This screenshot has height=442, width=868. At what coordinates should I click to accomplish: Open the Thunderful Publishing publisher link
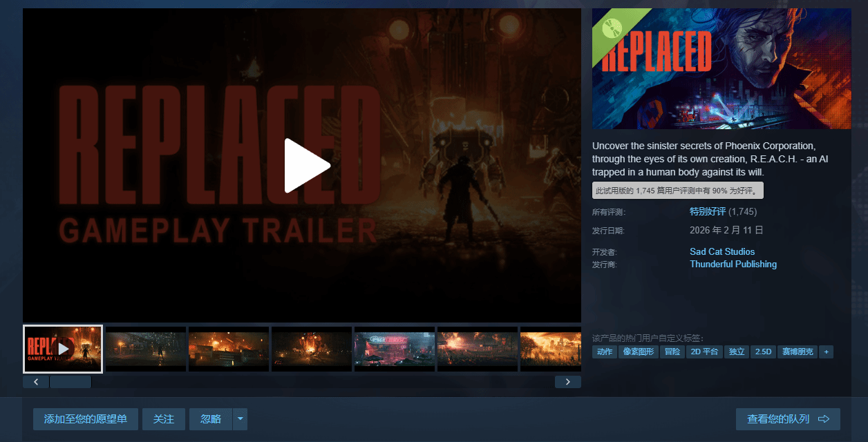click(733, 265)
